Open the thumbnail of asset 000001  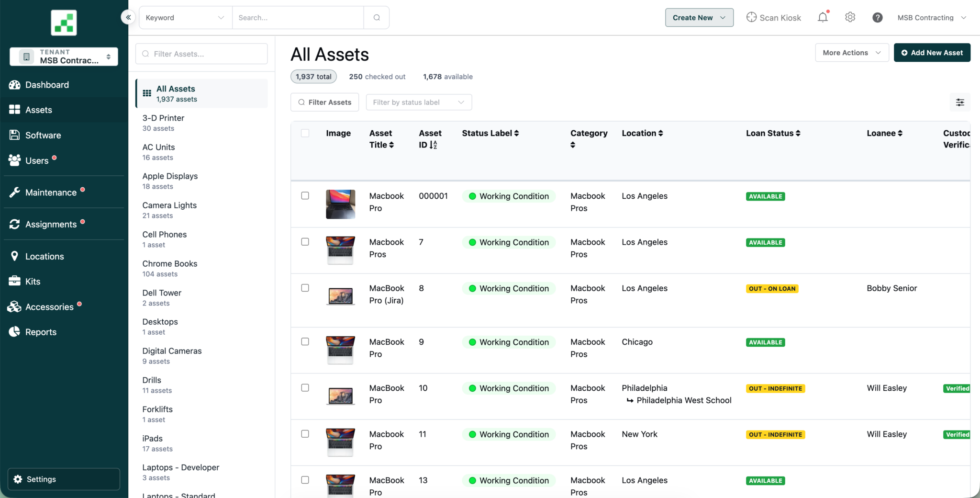click(341, 204)
